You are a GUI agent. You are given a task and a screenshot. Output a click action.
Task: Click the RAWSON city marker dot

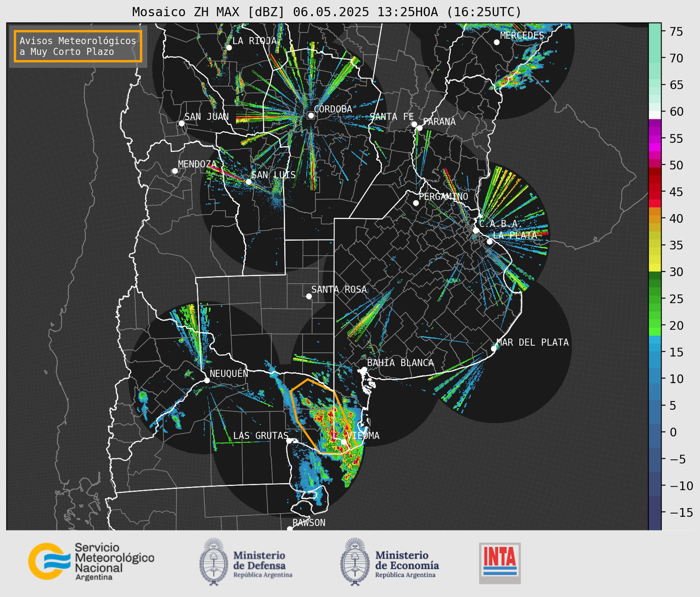pos(290,529)
